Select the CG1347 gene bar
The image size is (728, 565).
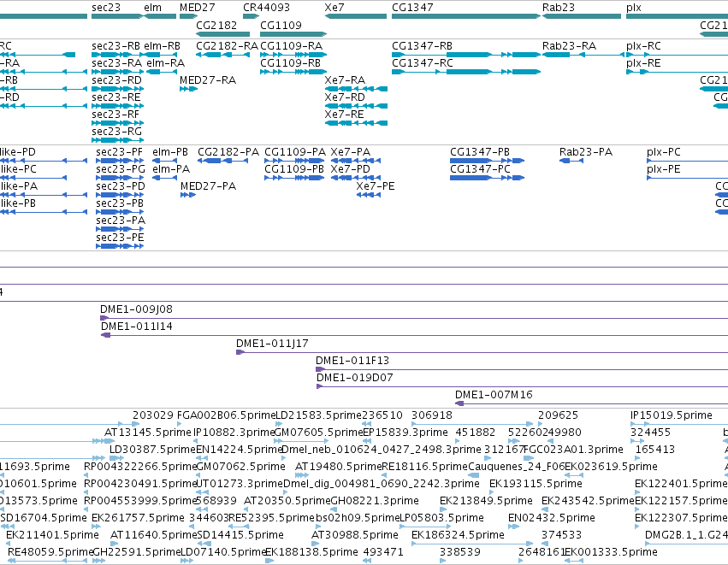[466, 16]
